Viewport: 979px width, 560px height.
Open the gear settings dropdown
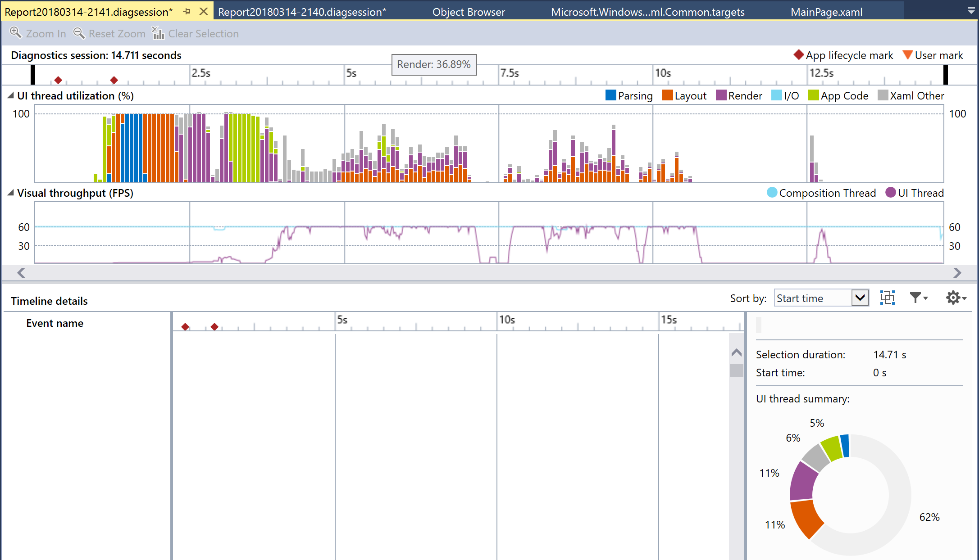pyautogui.click(x=956, y=298)
